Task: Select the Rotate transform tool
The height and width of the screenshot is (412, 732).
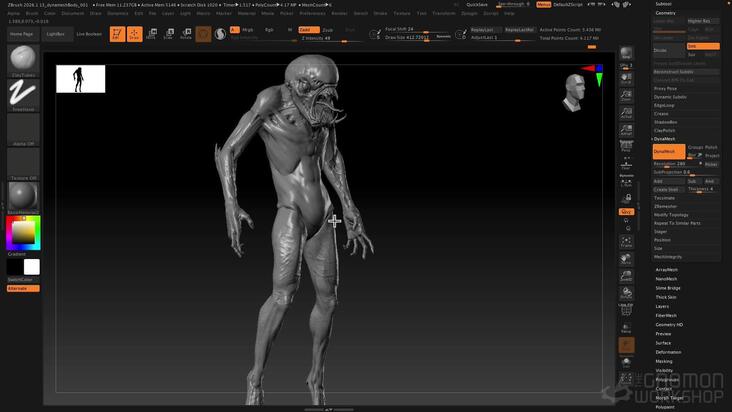Action: (186, 34)
